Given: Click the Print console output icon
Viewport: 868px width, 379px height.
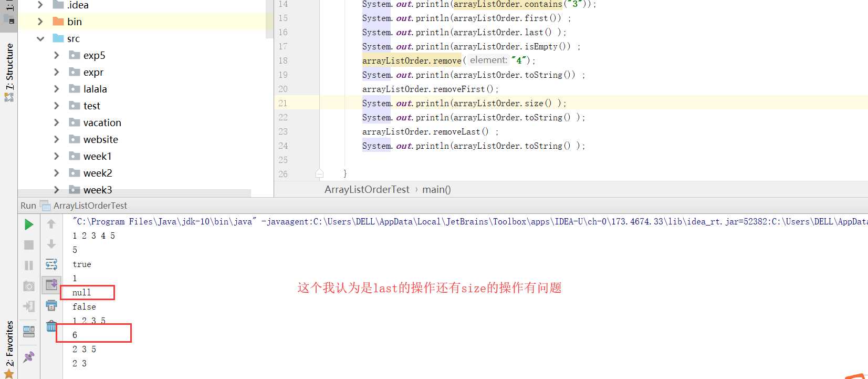Looking at the screenshot, I should 51,305.
